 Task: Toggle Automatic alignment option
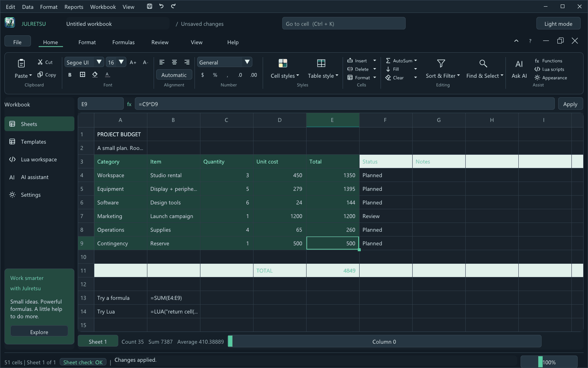pyautogui.click(x=174, y=75)
